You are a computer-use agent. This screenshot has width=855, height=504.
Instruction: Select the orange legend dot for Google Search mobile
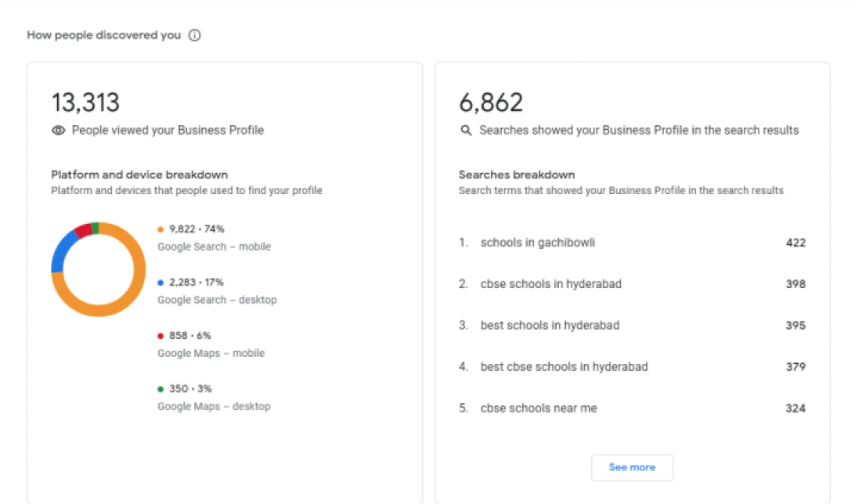(161, 229)
